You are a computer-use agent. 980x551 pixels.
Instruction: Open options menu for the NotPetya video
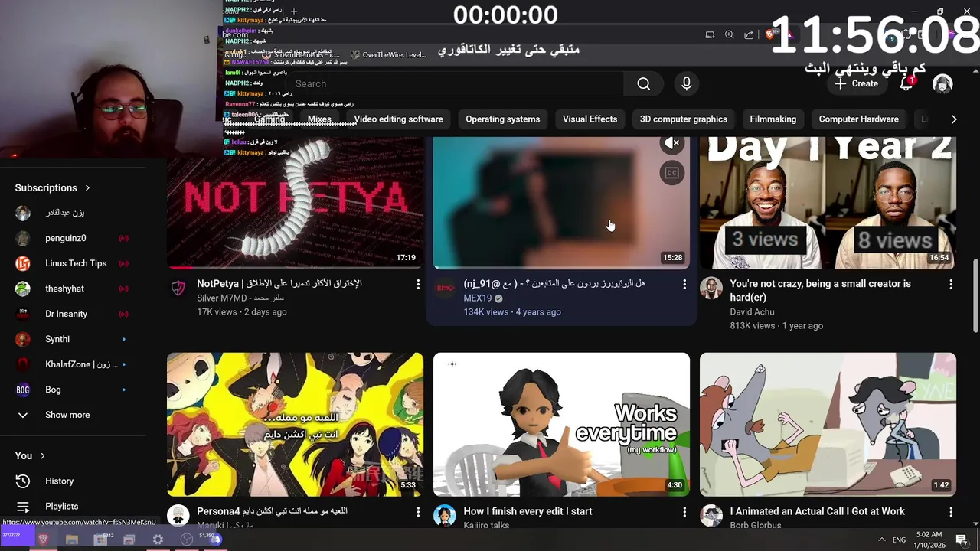click(x=418, y=285)
